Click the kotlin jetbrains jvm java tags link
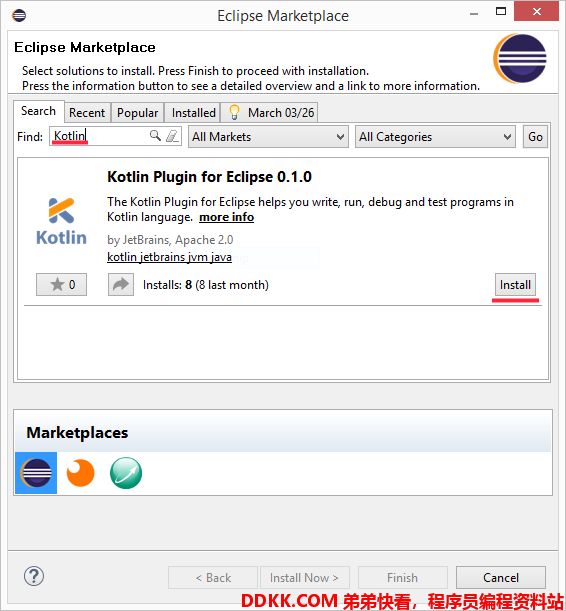Viewport: 566px width, 611px height. pos(169,257)
